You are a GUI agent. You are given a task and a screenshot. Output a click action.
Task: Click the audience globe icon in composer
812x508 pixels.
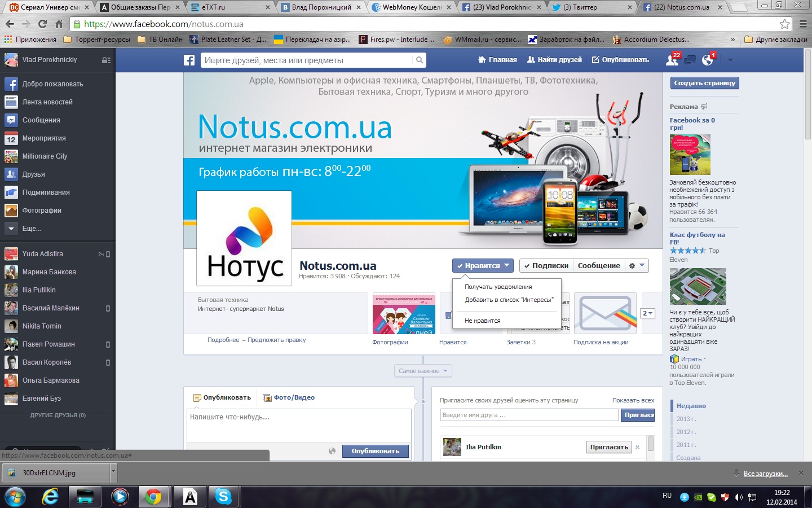[x=332, y=451]
